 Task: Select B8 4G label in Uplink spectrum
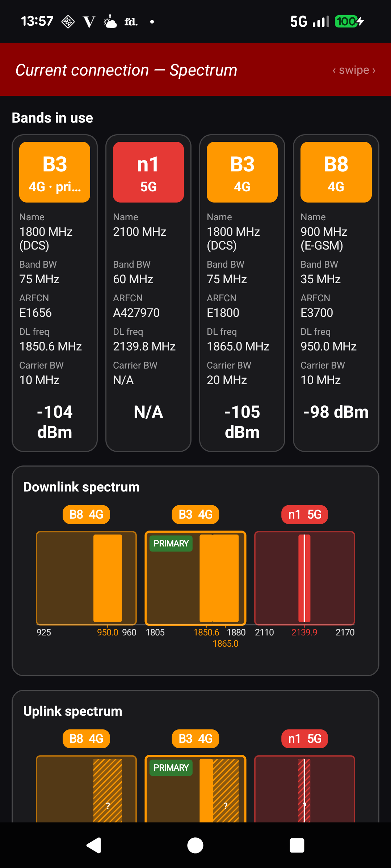(x=86, y=739)
